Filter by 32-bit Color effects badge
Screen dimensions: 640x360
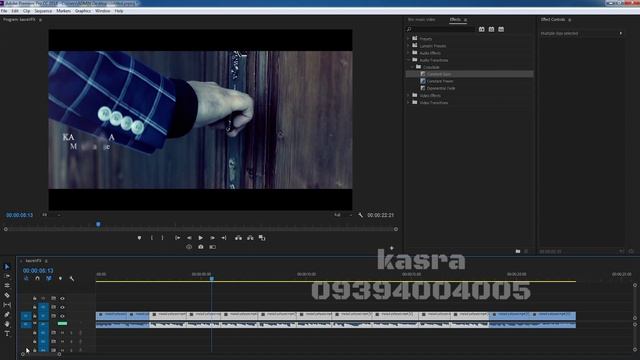tap(491, 29)
